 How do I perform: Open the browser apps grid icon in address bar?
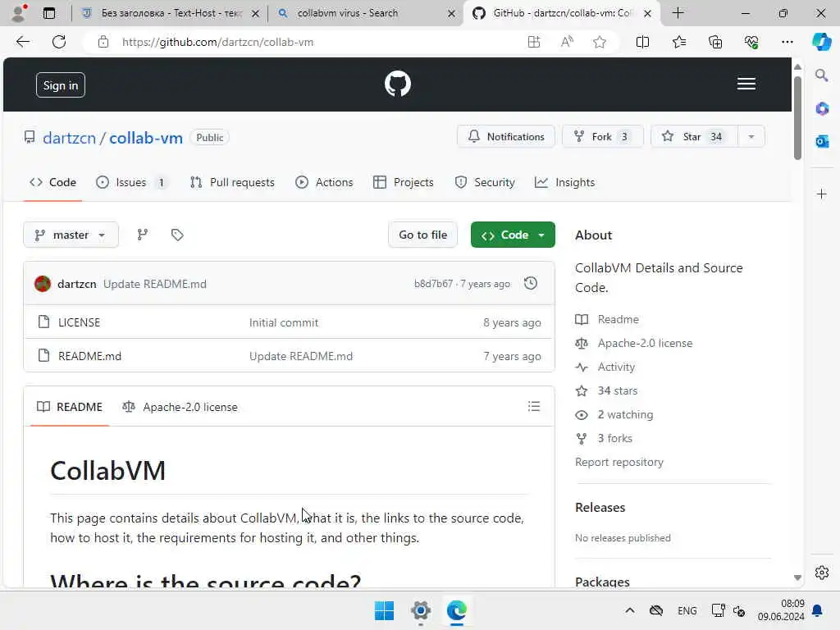(533, 42)
